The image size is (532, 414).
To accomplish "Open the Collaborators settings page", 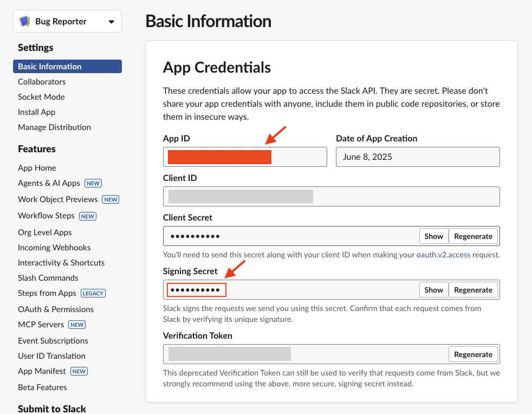I will pyautogui.click(x=42, y=81).
